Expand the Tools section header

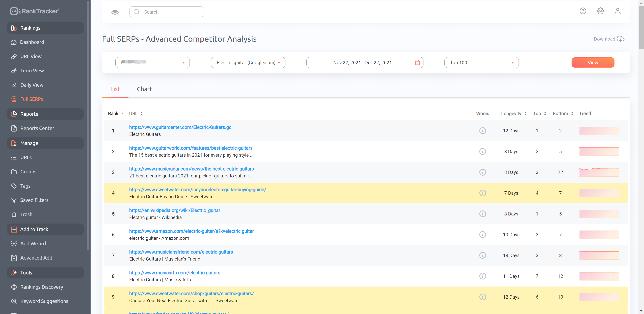click(45, 273)
